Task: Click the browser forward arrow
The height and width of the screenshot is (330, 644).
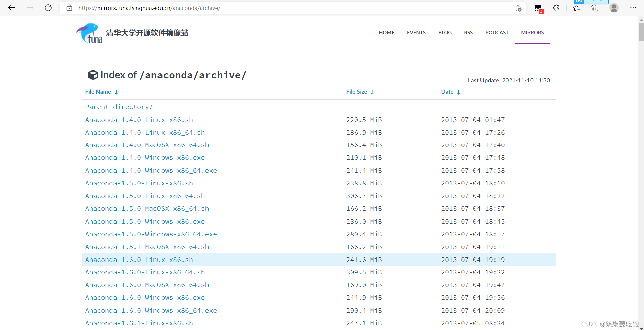Action: (x=30, y=8)
